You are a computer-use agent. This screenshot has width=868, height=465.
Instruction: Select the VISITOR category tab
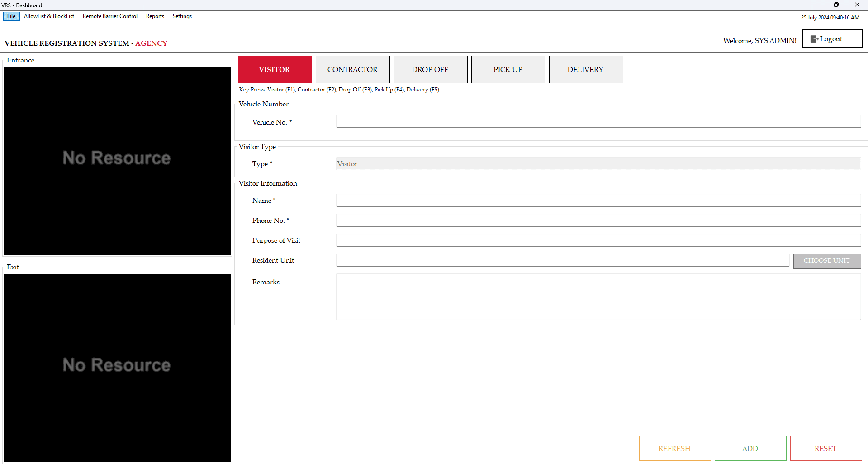point(275,69)
